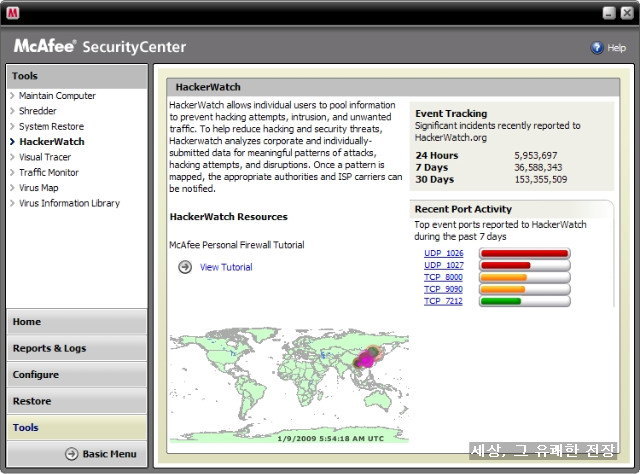Go to the Home section

[x=77, y=322]
